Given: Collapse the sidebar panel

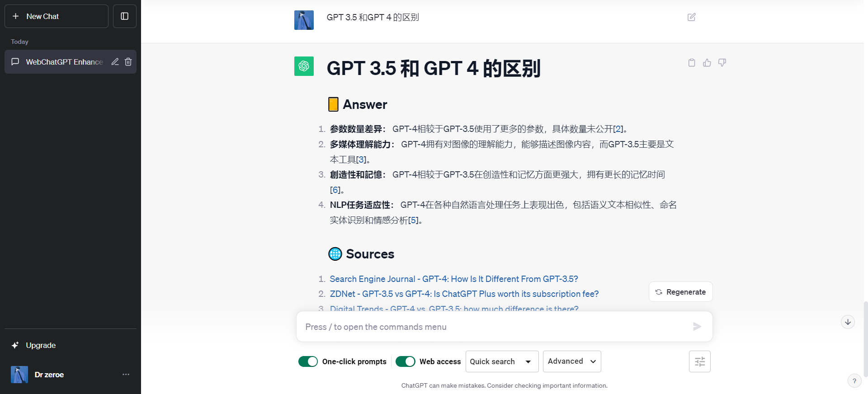Looking at the screenshot, I should pos(125,16).
